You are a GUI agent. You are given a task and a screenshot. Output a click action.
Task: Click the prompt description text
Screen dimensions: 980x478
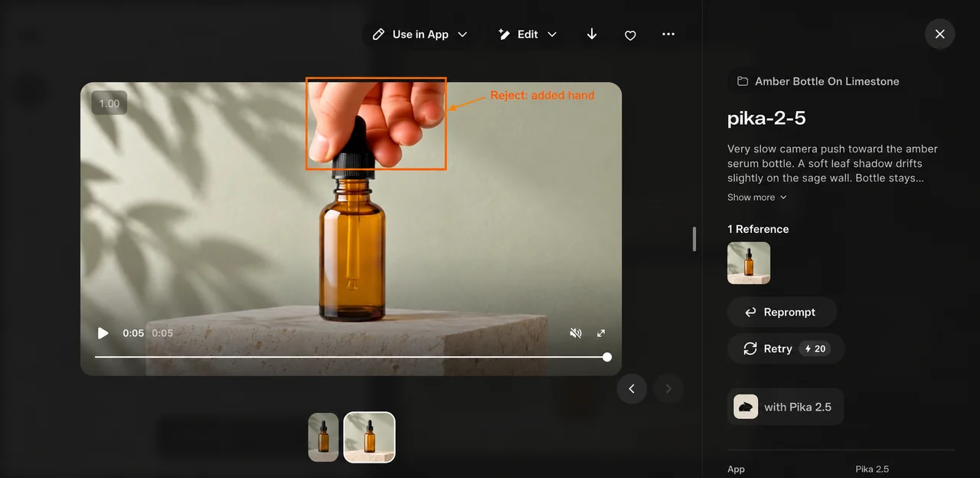click(x=832, y=163)
